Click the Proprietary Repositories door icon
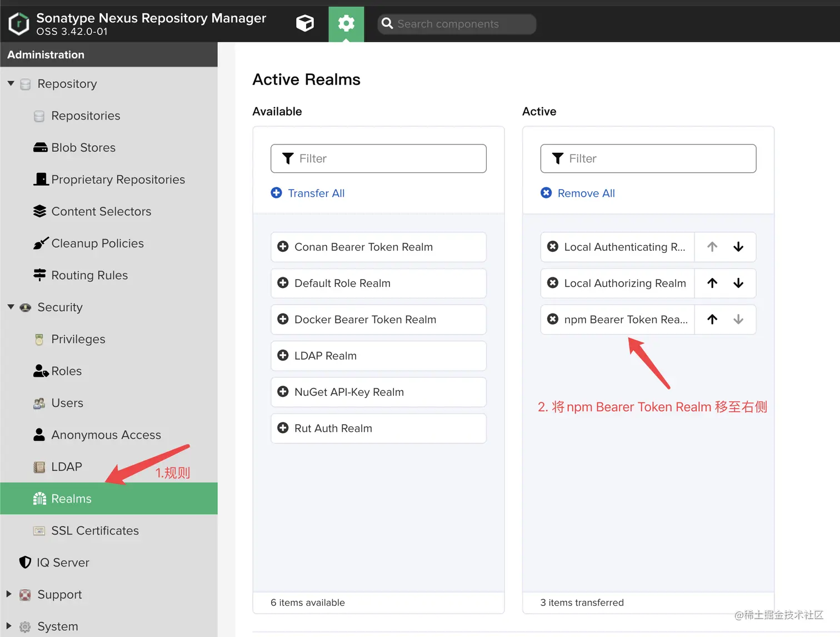The width and height of the screenshot is (840, 637). coord(41,179)
